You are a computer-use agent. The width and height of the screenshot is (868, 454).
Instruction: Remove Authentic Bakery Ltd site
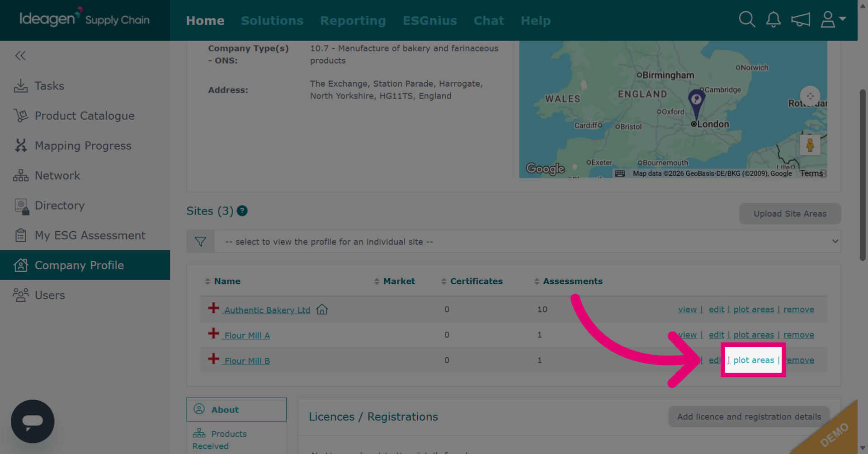[x=798, y=309]
